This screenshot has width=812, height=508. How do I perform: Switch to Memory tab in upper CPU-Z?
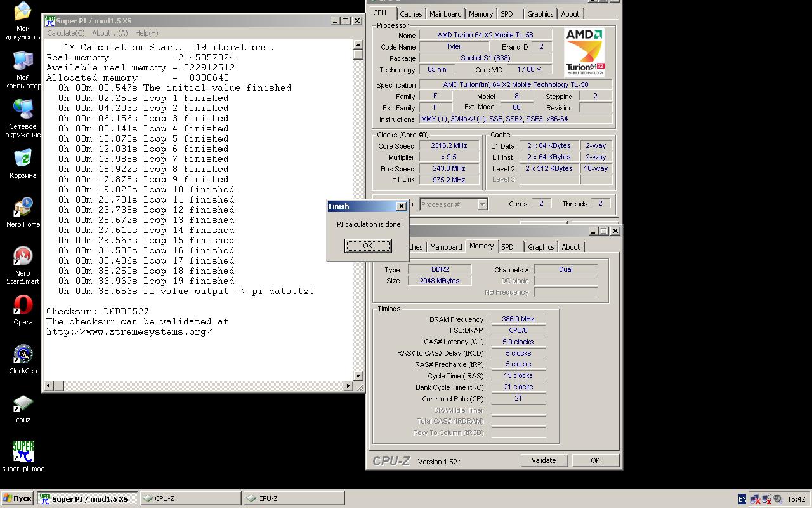coord(481,14)
